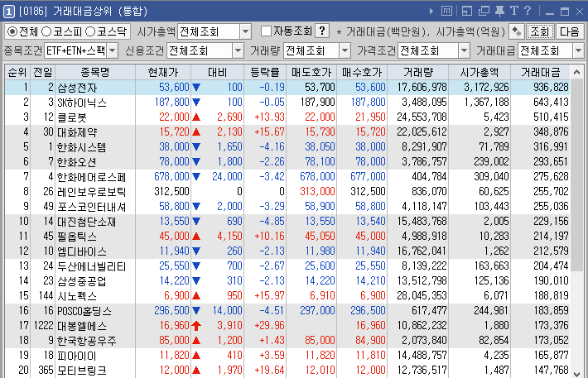Select the 대봉엘에스 stock name
Viewport: 588px width, 378px height.
click(x=82, y=326)
